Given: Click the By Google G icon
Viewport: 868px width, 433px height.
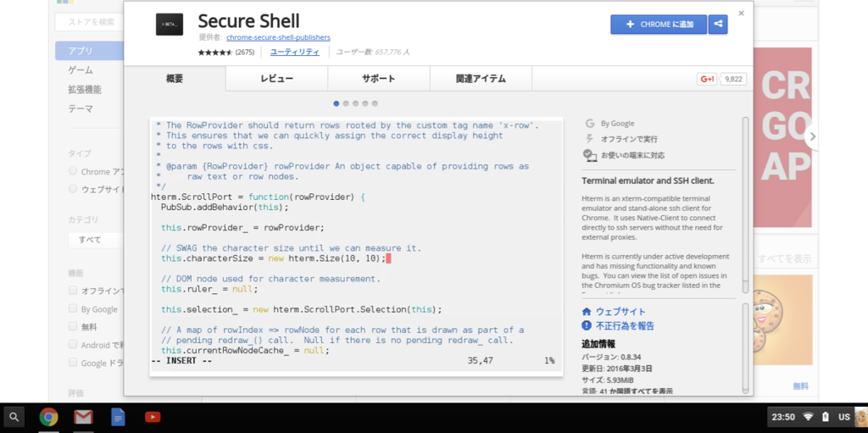Looking at the screenshot, I should point(590,124).
